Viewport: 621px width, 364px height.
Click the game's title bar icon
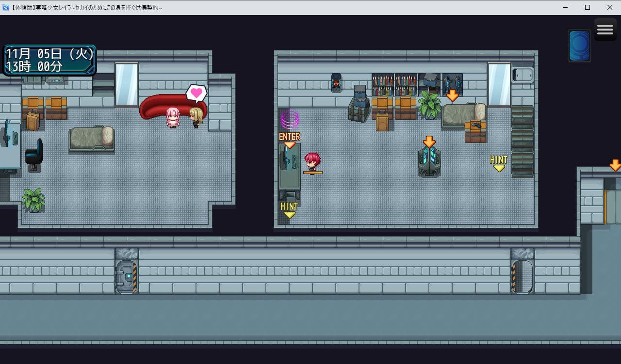(6, 7)
